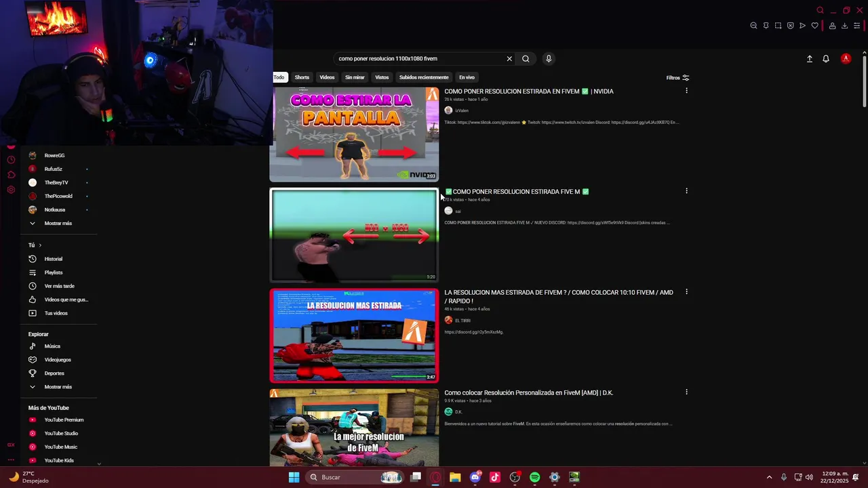
Task: Open Opera sidebar extensions icon
Action: point(11,175)
